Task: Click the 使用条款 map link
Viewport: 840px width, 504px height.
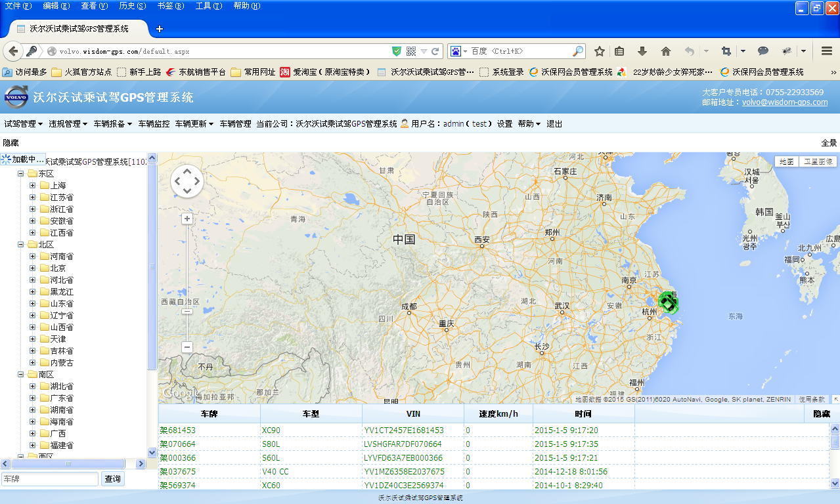Action: tap(812, 399)
